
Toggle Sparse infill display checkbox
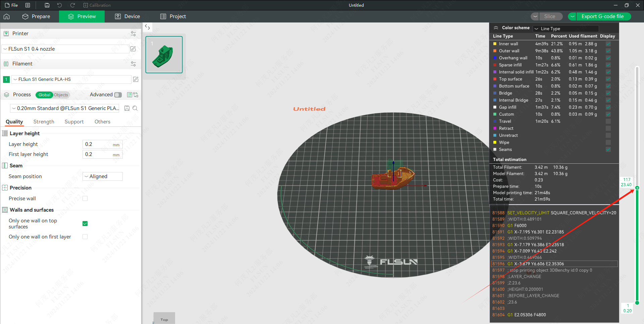[x=608, y=65]
